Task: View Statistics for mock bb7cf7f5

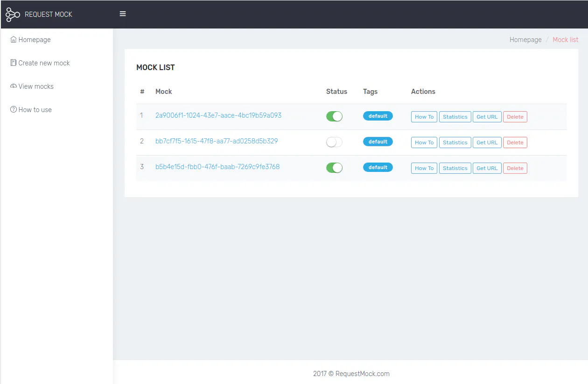Action: coord(455,142)
